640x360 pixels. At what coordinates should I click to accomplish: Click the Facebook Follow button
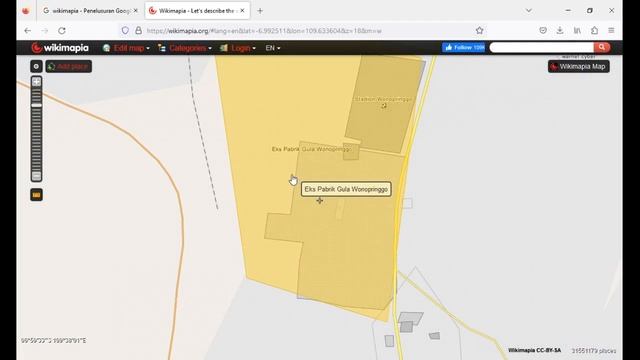pyautogui.click(x=463, y=47)
